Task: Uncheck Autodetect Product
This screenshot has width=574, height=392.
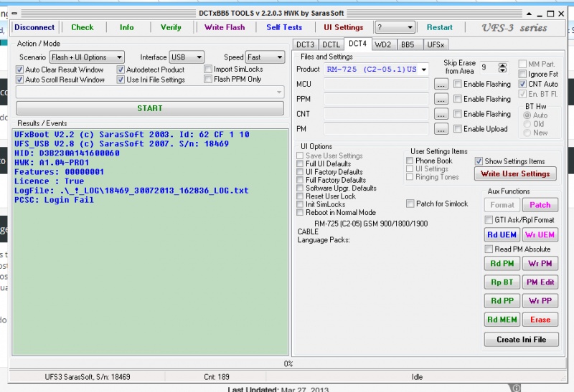Action: (121, 70)
